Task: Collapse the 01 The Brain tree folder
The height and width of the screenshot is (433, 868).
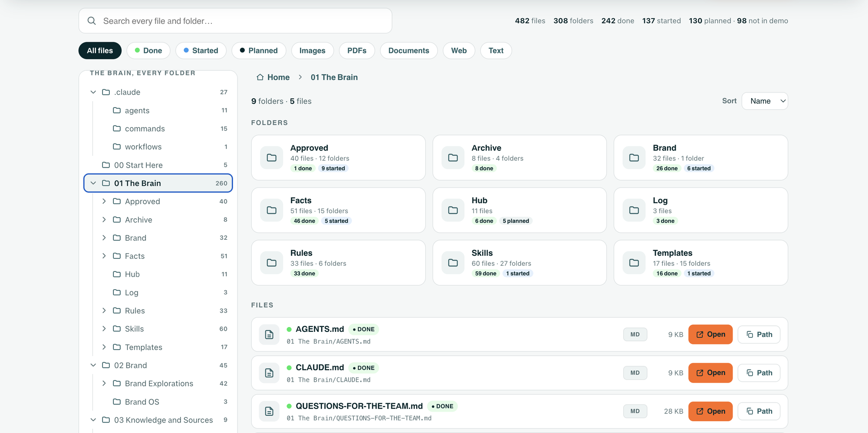Action: [x=93, y=183]
